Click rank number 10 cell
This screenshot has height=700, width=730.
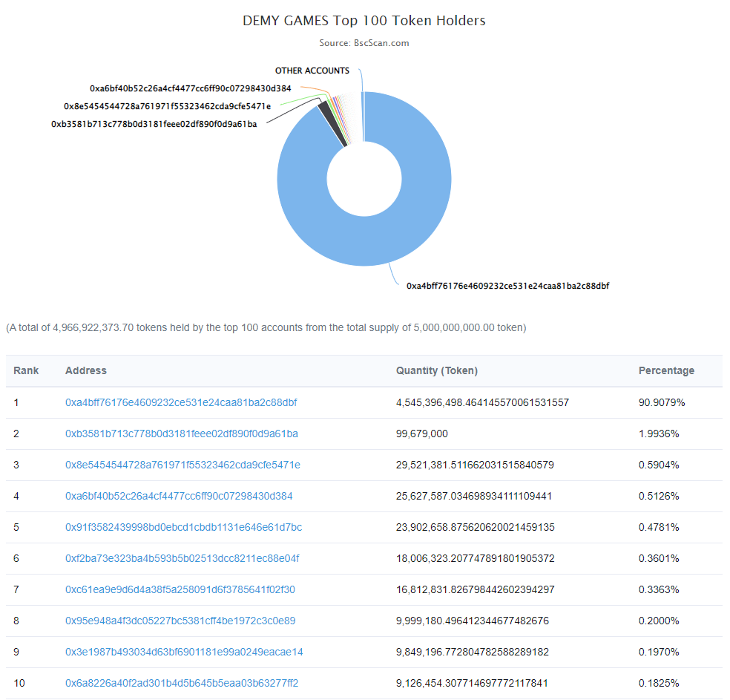coord(19,683)
